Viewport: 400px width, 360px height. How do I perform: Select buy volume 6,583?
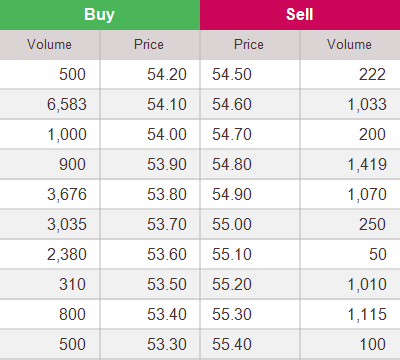(67, 104)
